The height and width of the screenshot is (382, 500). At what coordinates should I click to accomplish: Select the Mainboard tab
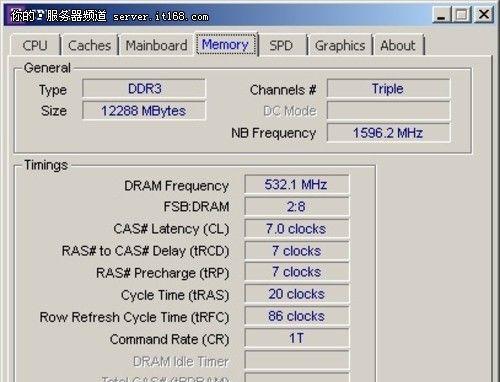tap(156, 45)
